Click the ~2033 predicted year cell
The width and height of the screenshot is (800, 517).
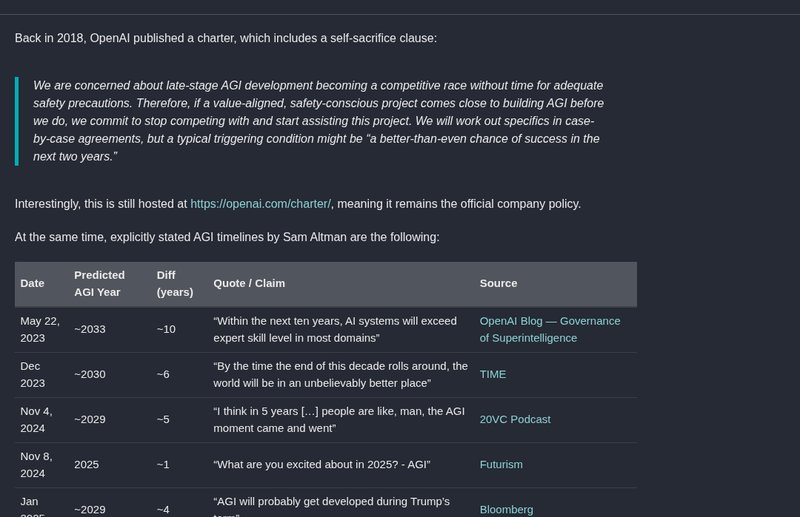tap(90, 329)
